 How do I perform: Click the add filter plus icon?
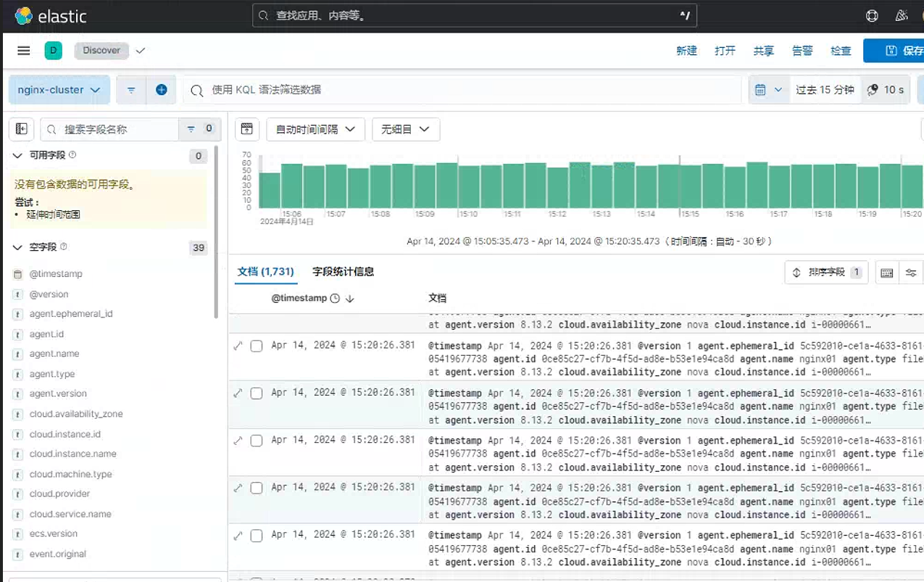coord(162,90)
